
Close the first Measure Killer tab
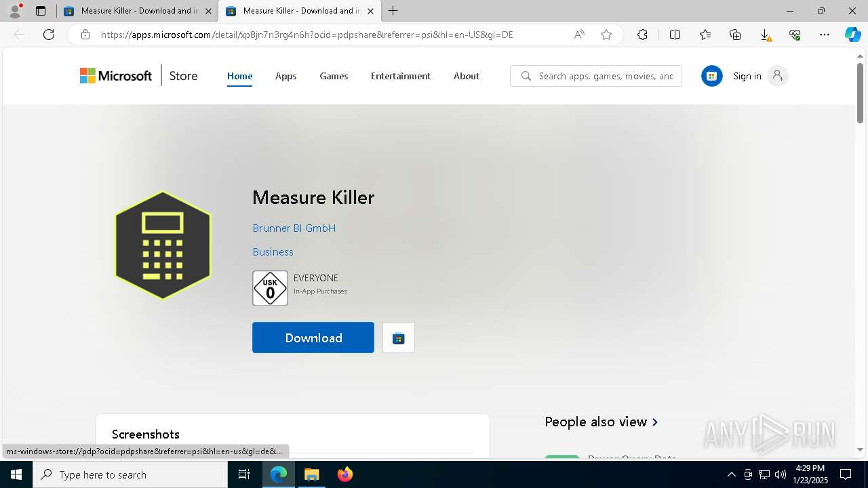[208, 11]
